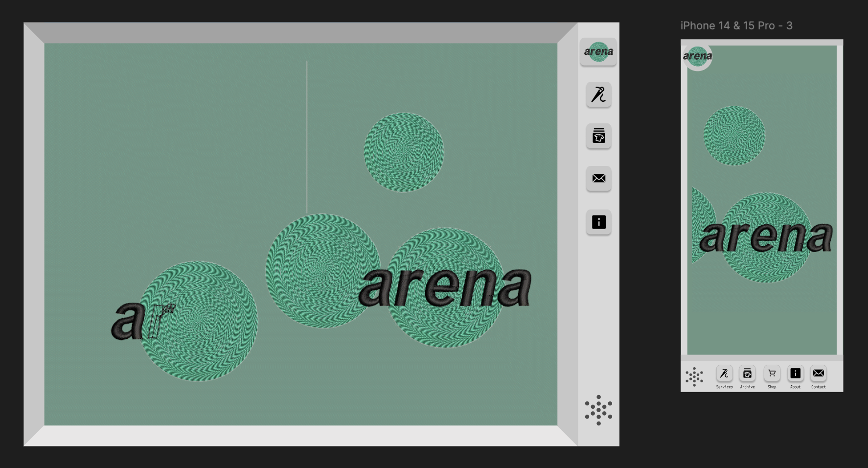The image size is (868, 468).
Task: Click the "arena" text in the iPhone mockup
Action: point(765,238)
